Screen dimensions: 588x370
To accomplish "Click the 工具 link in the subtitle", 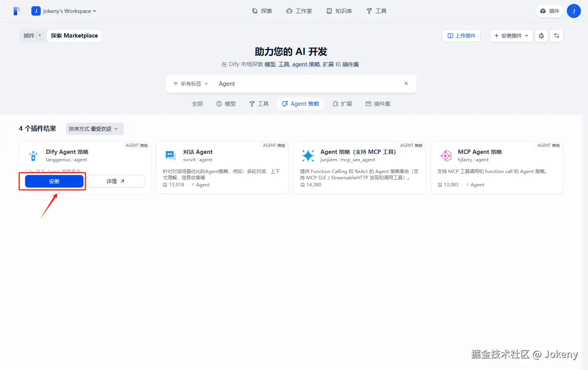I will coord(284,64).
